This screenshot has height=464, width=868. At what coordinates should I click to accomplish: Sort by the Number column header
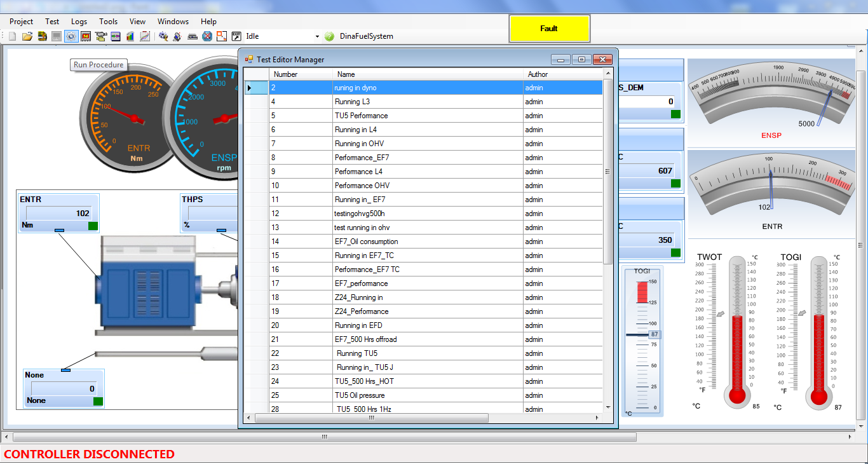coord(301,74)
